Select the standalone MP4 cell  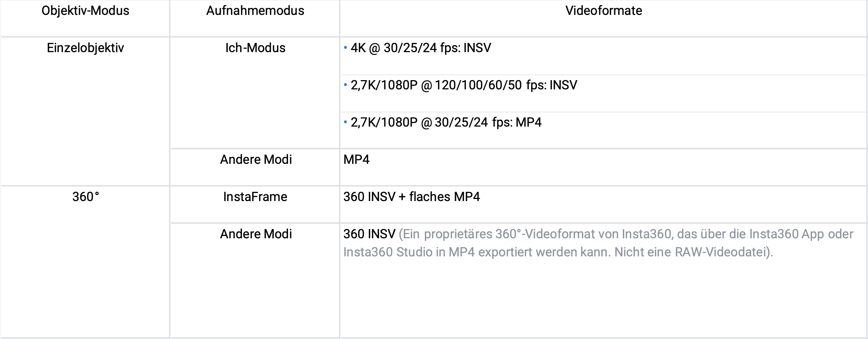pyautogui.click(x=356, y=160)
